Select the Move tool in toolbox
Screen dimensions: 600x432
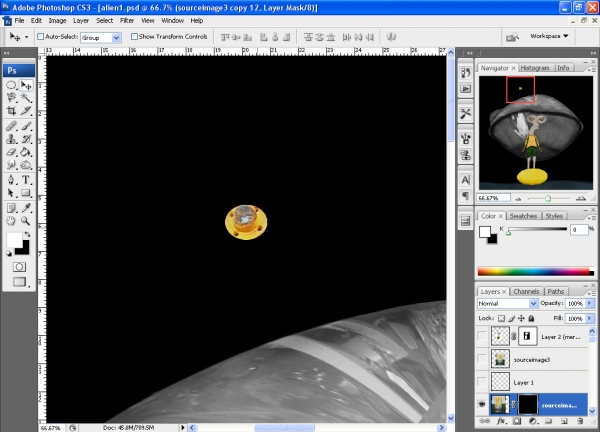26,85
